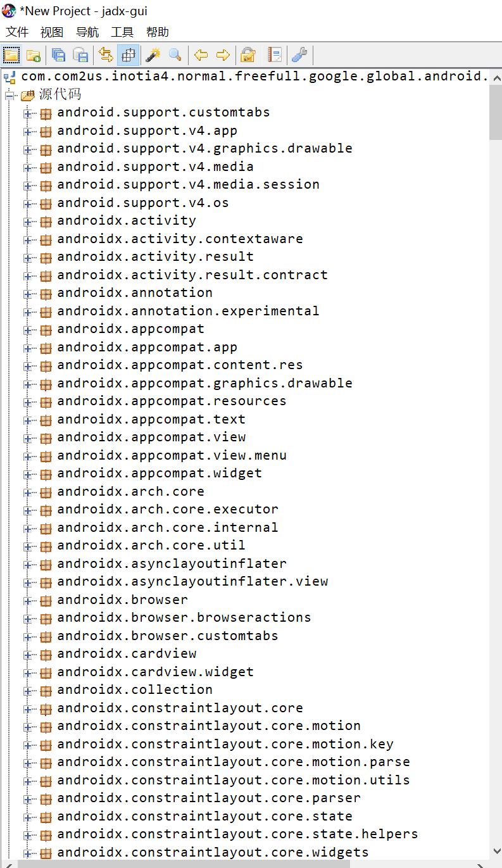
Task: Open the 文件 menu
Action: pyautogui.click(x=17, y=32)
